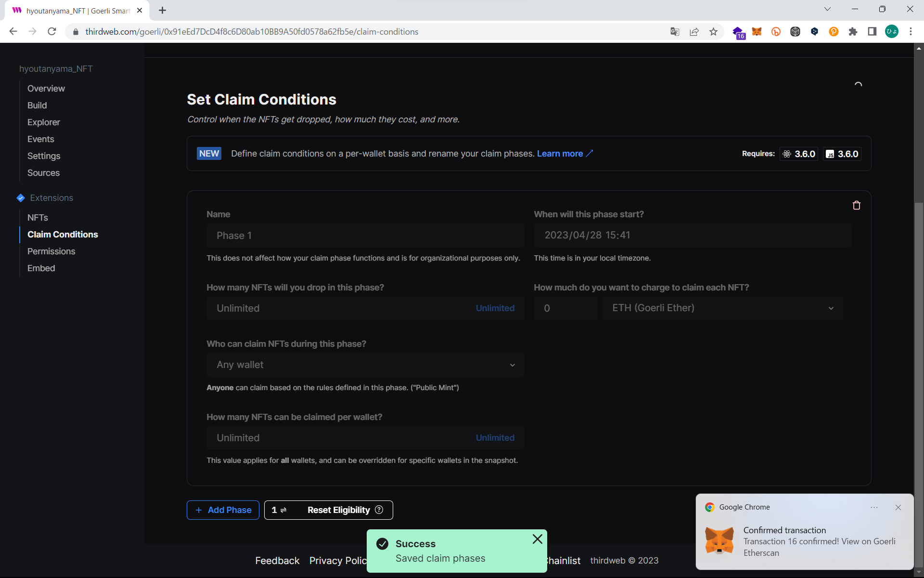Click the bookmark star icon in address bar
Viewport: 924px width, 578px height.
point(713,32)
